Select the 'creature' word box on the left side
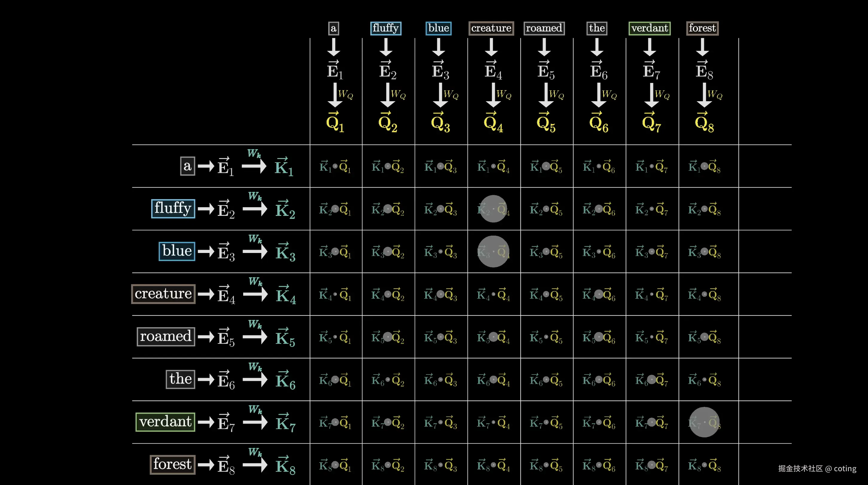 click(x=163, y=294)
